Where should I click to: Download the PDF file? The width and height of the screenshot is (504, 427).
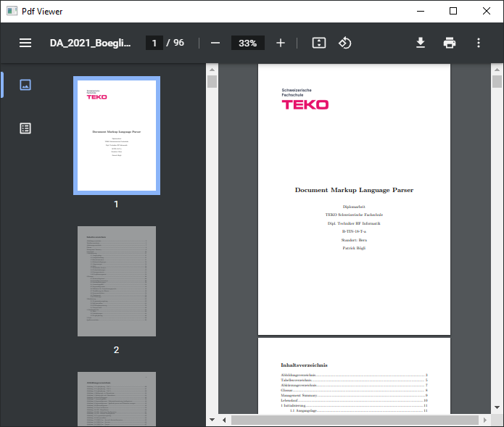421,43
